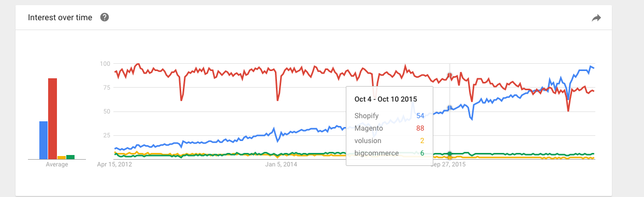Click the 'Sep 27, 2015' axis label
The width and height of the screenshot is (644, 197).
coord(449,164)
